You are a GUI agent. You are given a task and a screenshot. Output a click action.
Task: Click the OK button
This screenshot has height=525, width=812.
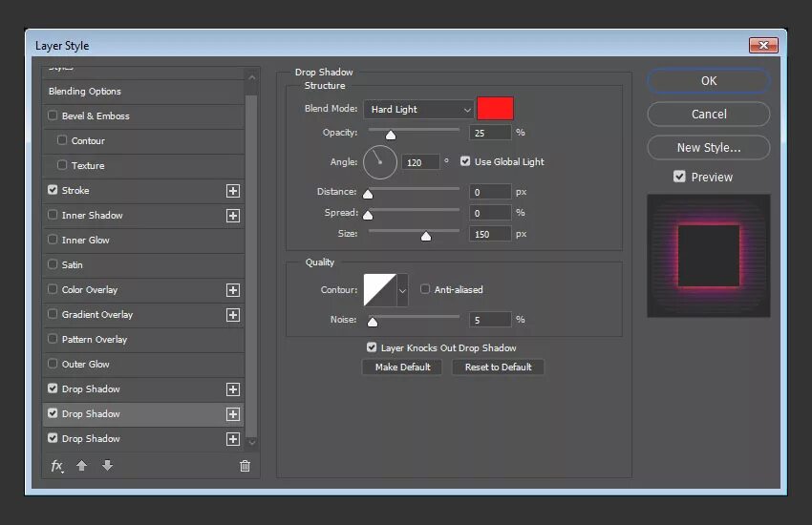coord(709,81)
